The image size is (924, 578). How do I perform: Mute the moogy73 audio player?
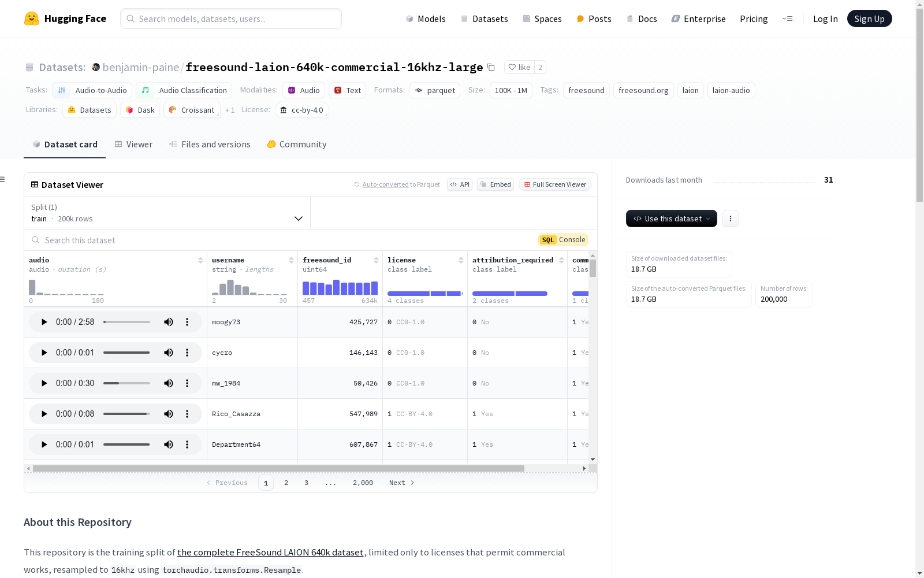[169, 322]
